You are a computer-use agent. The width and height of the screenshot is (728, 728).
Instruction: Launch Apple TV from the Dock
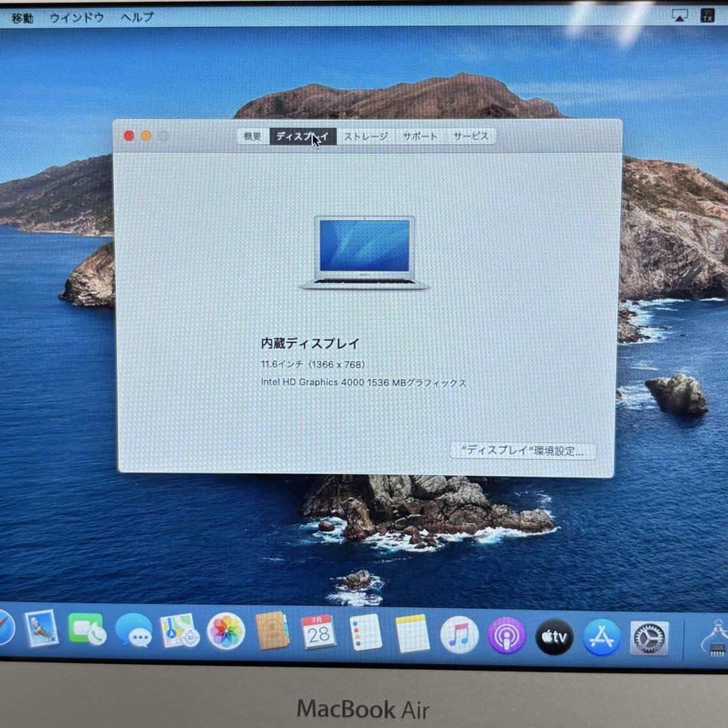[x=554, y=636]
